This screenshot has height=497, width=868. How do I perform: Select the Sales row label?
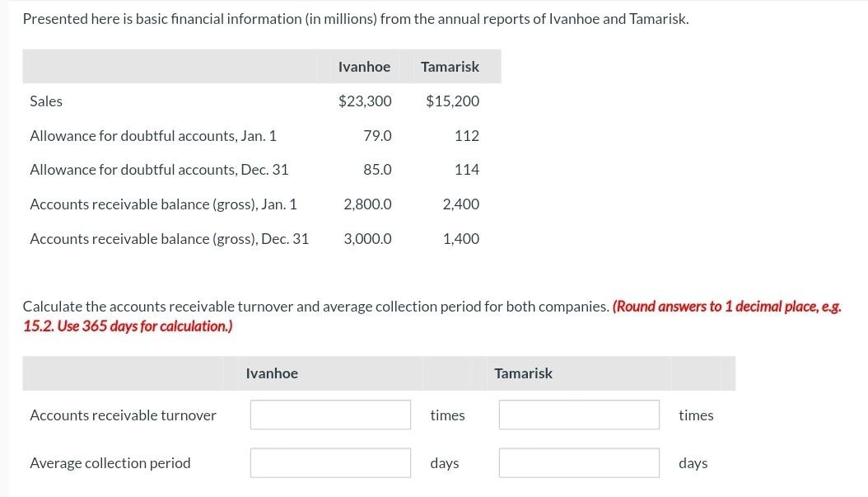[45, 101]
